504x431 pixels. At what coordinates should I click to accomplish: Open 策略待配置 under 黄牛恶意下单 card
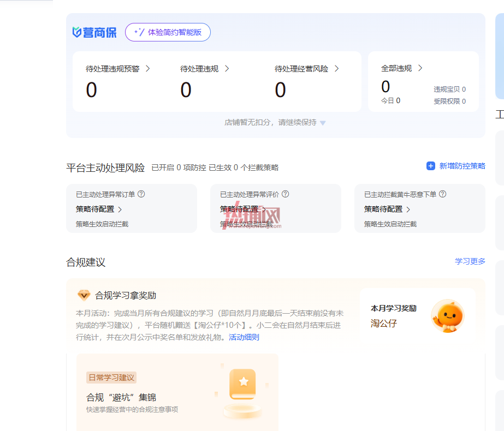click(387, 209)
